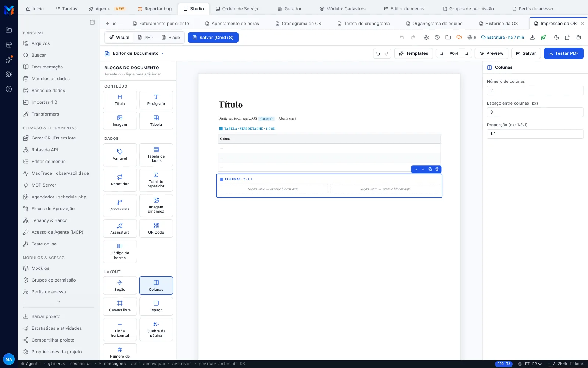The image size is (588, 368).
Task: Move the selected block up
Action: (416, 169)
